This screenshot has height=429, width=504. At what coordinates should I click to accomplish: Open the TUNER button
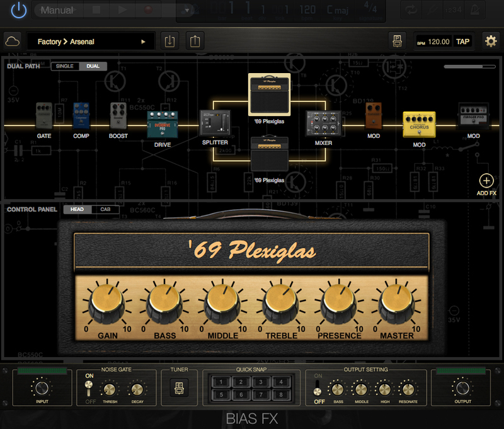click(x=179, y=388)
